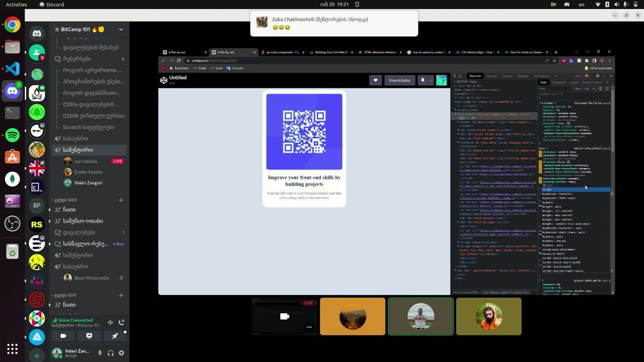The height and width of the screenshot is (362, 644).
Task: Open system status menu in the top bar
Action: (x=617, y=5)
